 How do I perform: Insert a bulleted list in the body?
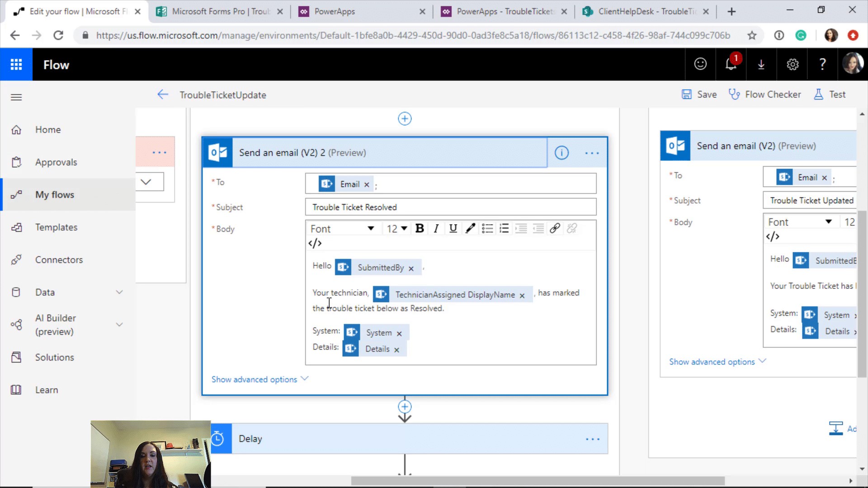487,229
